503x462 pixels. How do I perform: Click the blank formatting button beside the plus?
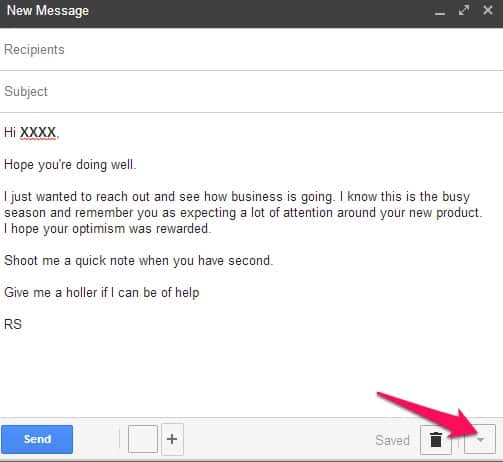(x=143, y=439)
